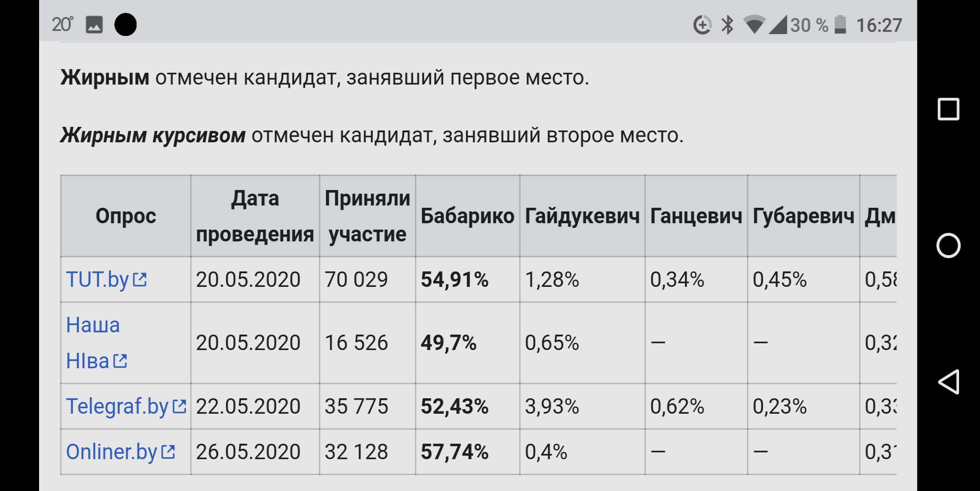
Task: Tap the data saver icon in status bar
Action: [702, 25]
